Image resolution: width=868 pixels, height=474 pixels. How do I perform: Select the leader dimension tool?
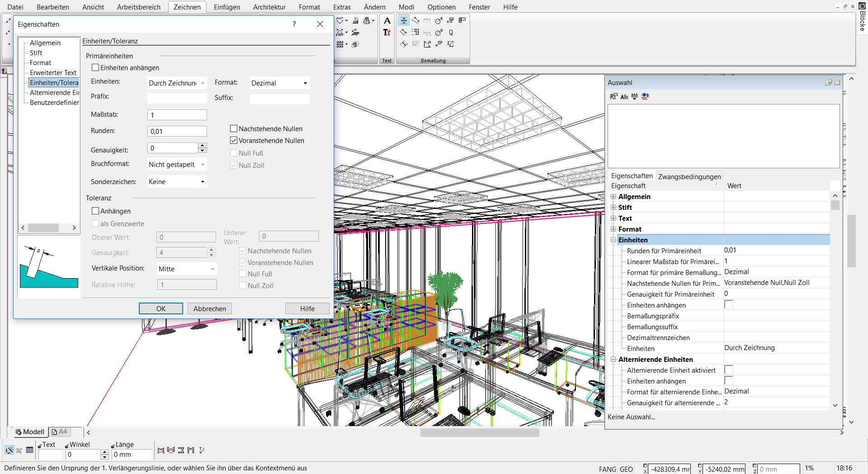pos(439,44)
